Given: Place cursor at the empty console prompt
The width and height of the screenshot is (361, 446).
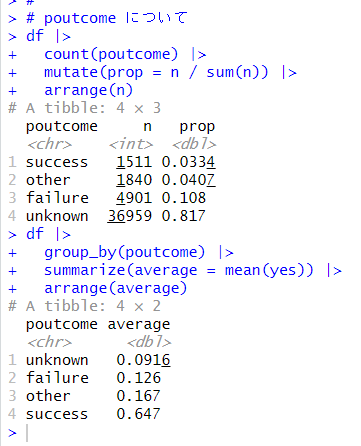Looking at the screenshot, I should click(x=27, y=433).
